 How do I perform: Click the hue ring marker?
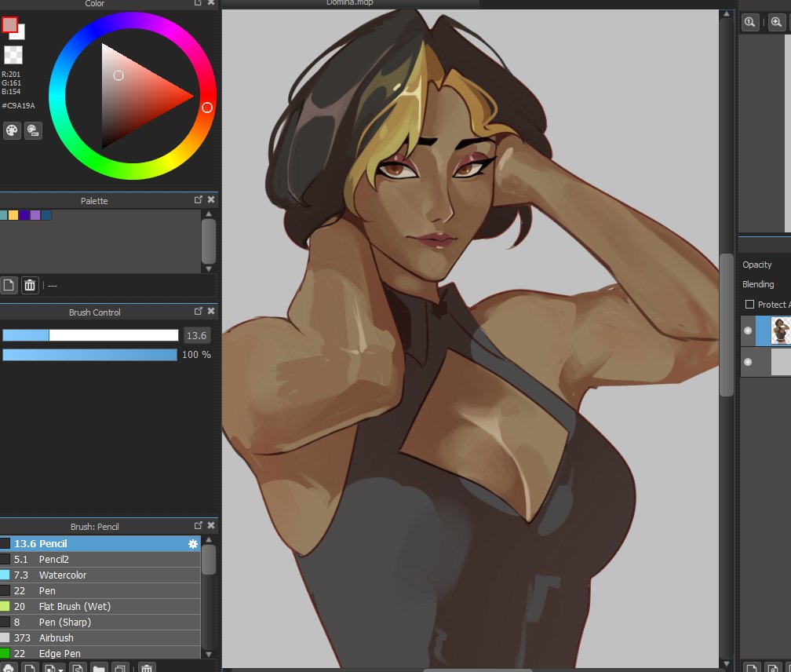(207, 108)
